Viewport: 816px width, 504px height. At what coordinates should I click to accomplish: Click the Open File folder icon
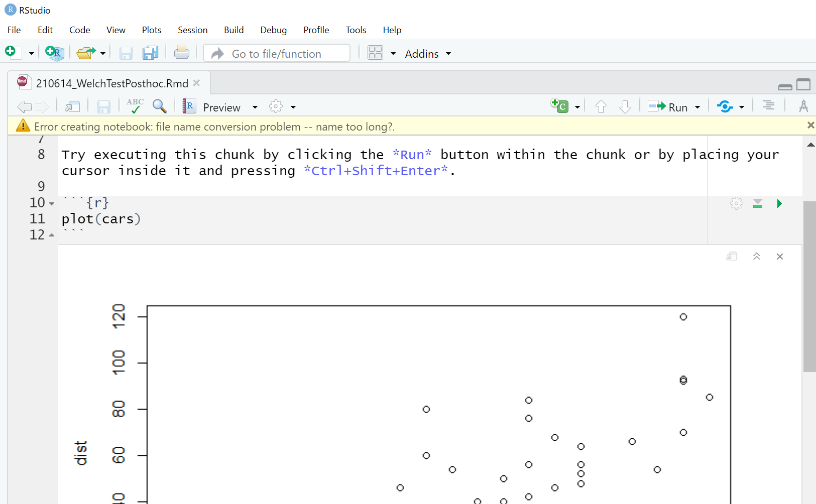[x=86, y=53]
